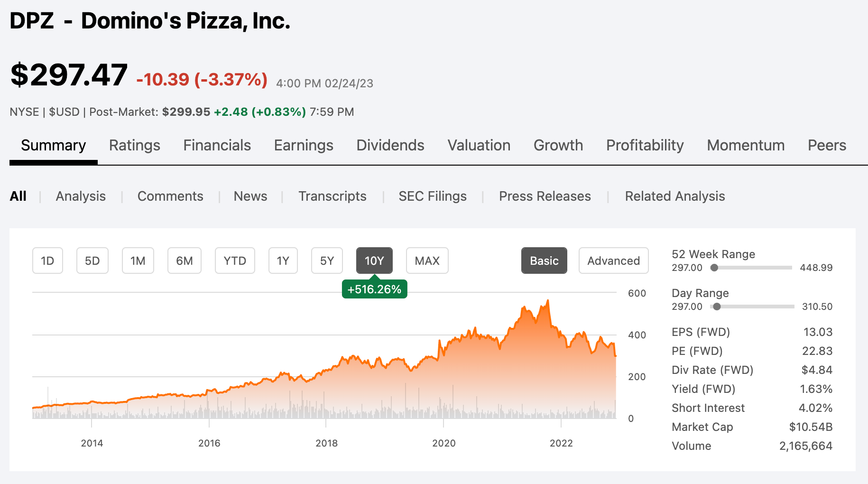Show Transcripts in the feed filter
Image resolution: width=868 pixels, height=484 pixels.
pos(332,196)
